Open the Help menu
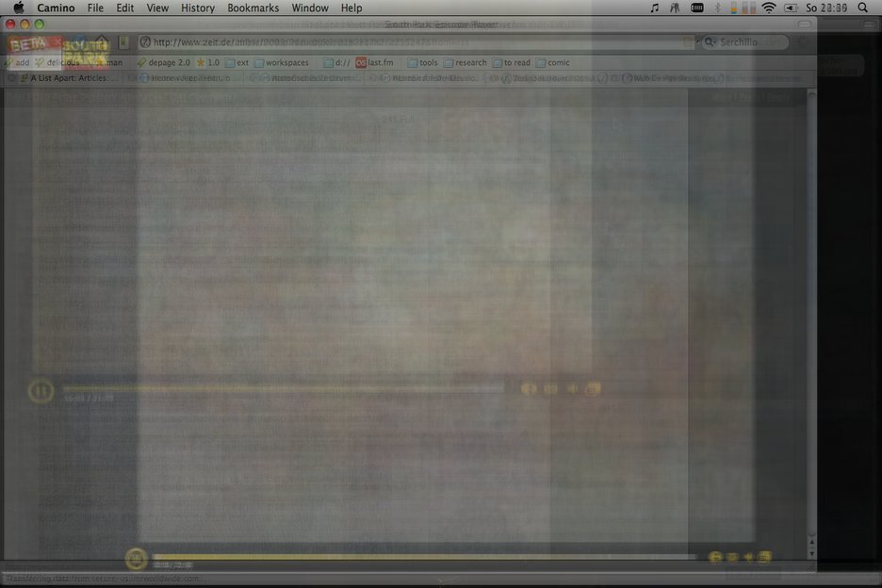Screen dimensions: 882x588 (351, 8)
